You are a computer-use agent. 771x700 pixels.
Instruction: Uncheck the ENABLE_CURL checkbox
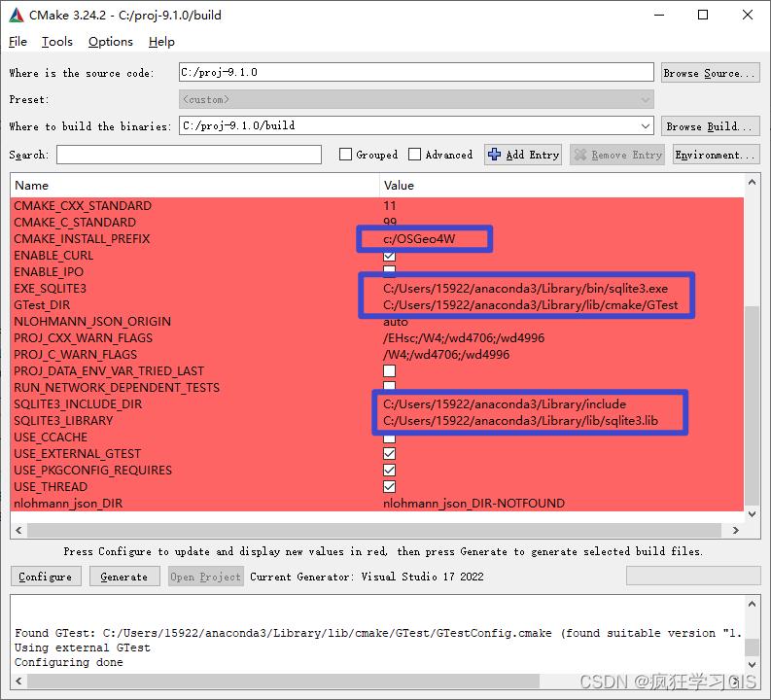click(x=389, y=256)
